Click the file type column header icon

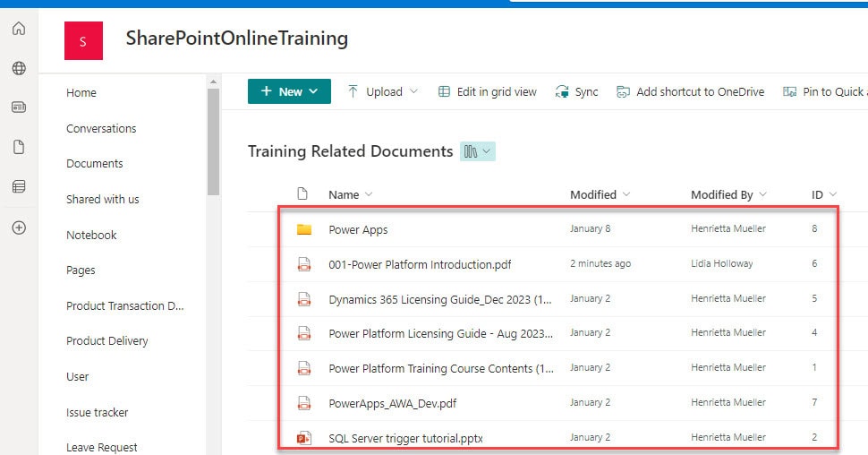coord(302,193)
